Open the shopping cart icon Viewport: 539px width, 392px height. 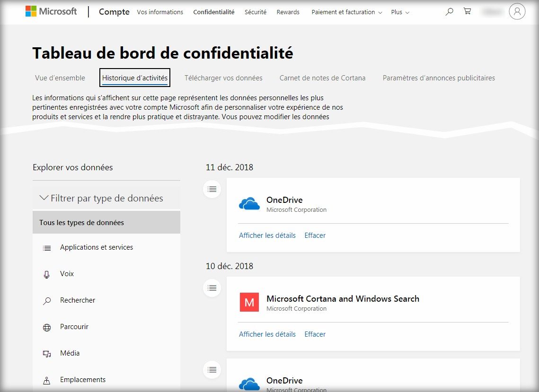coord(467,12)
